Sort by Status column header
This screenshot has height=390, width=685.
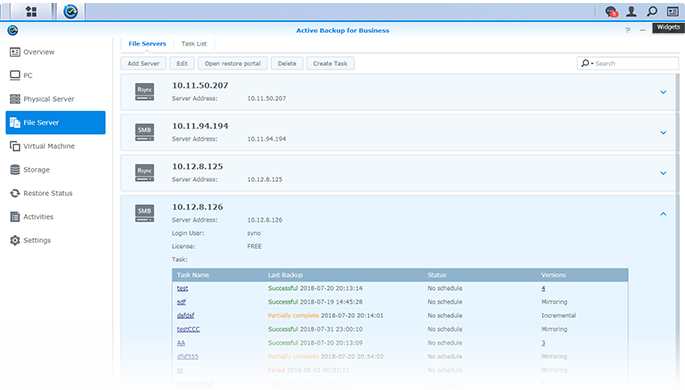coord(437,275)
